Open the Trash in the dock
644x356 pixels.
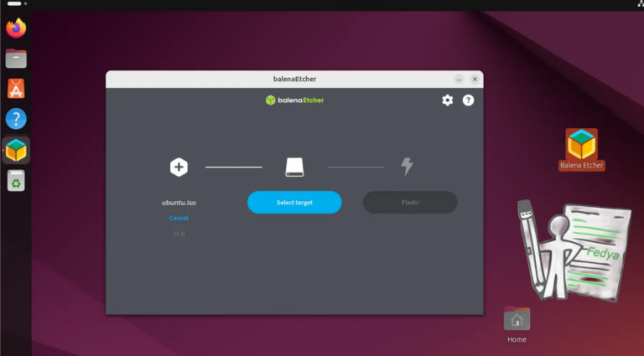pos(16,181)
